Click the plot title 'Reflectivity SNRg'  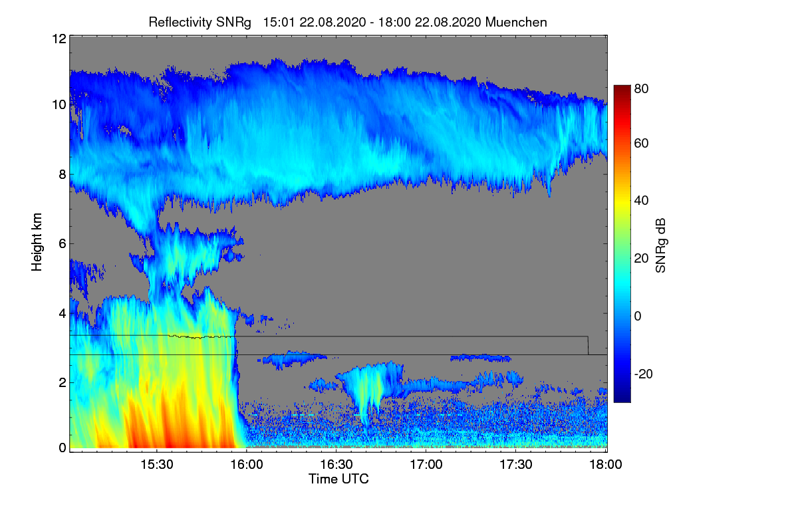200,22
